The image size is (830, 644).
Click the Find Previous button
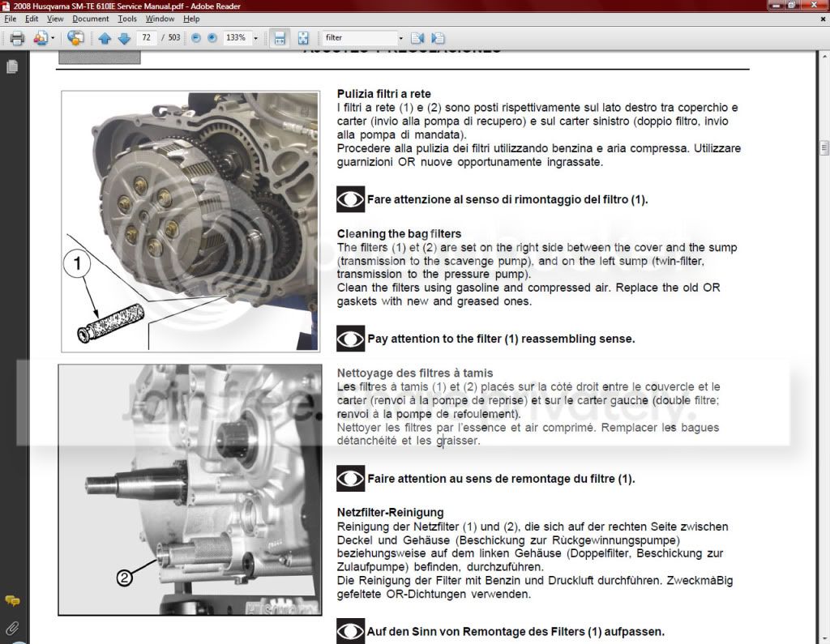[x=415, y=38]
